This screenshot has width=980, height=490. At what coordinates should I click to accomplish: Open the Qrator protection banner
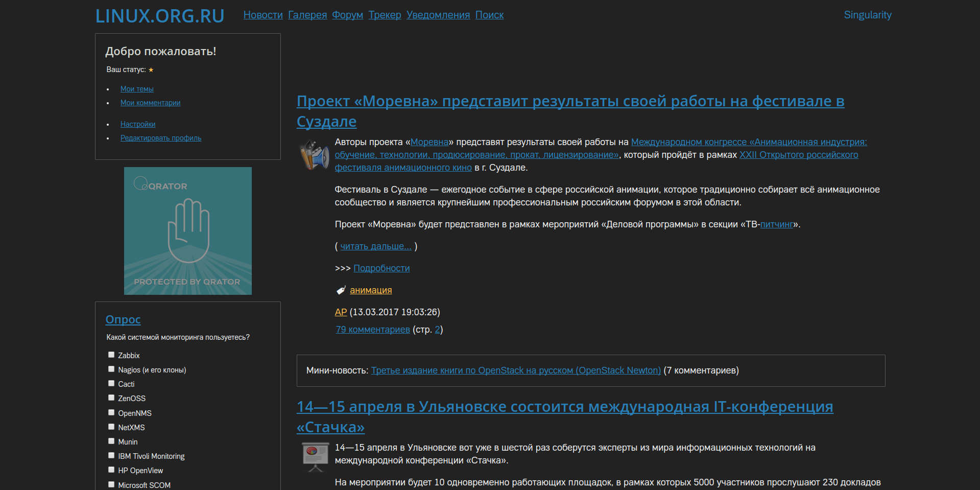point(188,231)
